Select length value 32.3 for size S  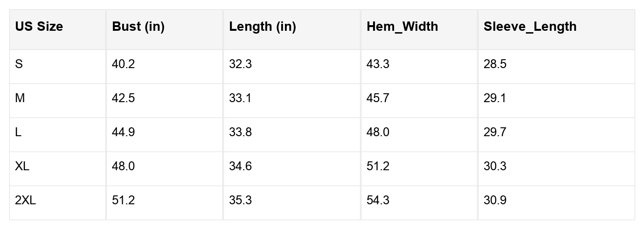pyautogui.click(x=240, y=64)
